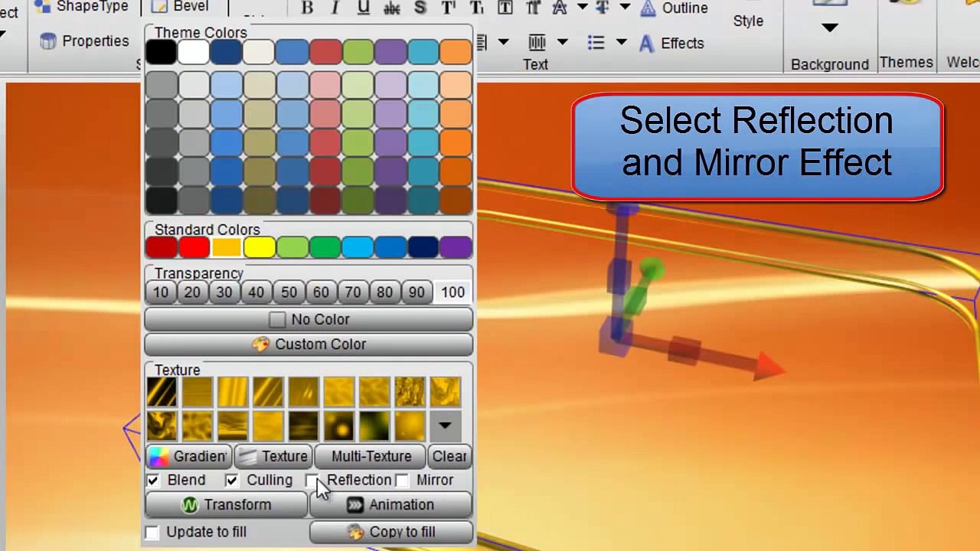Screen dimensions: 980x551
Task: Select texture thumbnail with glowing center spot
Action: tap(338, 425)
